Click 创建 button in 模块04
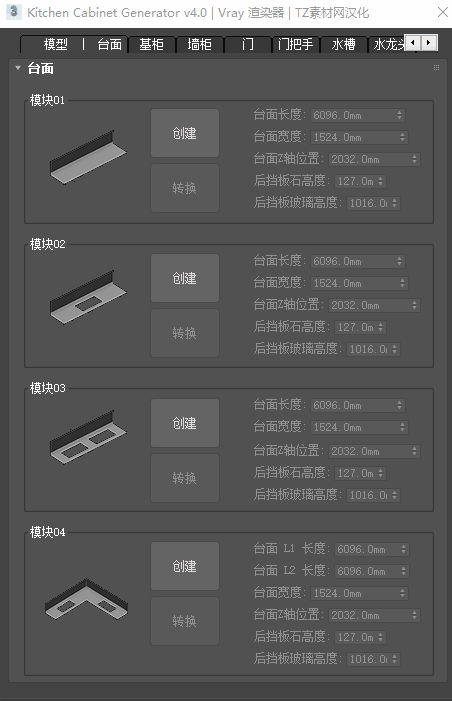The width and height of the screenshot is (452, 701). pyautogui.click(x=185, y=566)
